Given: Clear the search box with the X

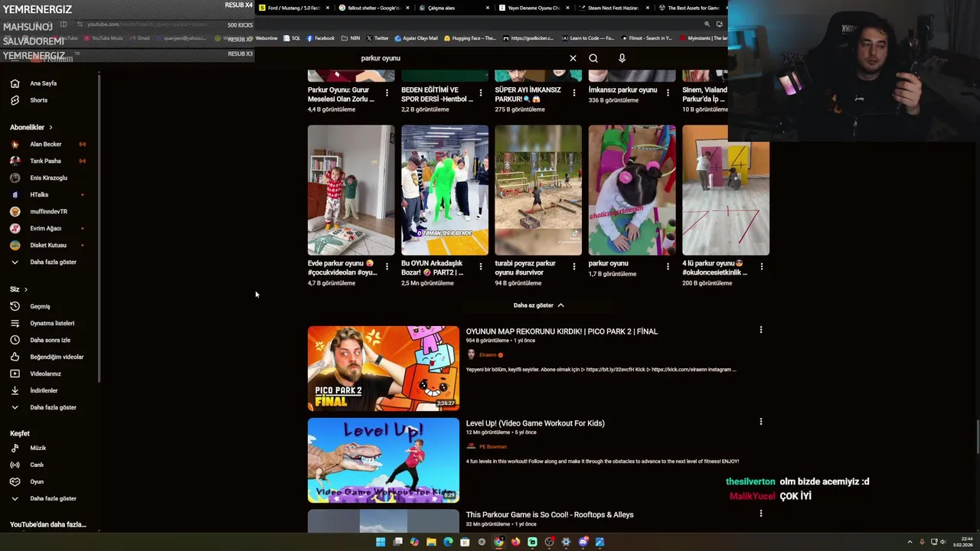Looking at the screenshot, I should [573, 58].
